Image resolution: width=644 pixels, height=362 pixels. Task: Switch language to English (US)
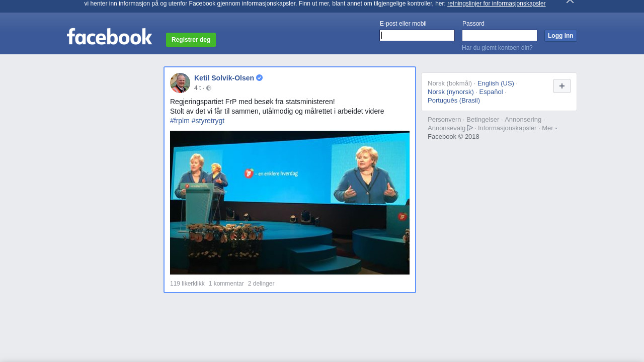point(496,83)
